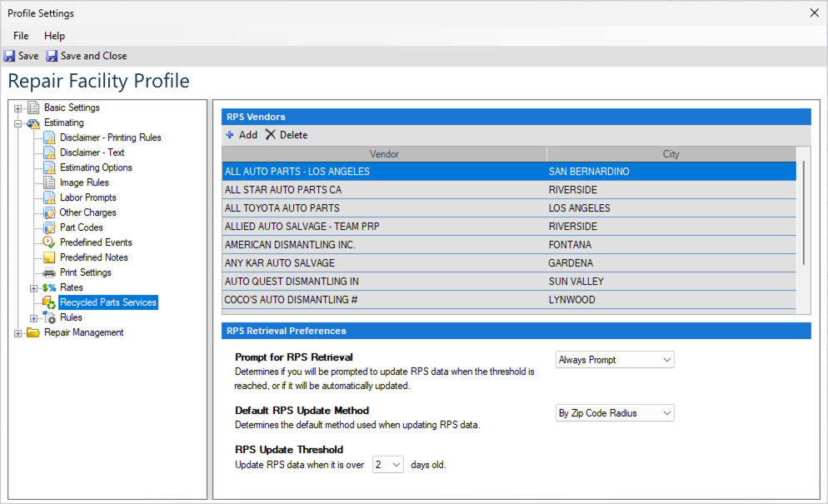
Task: Click Delete to remove selected vendor
Action: [x=293, y=135]
